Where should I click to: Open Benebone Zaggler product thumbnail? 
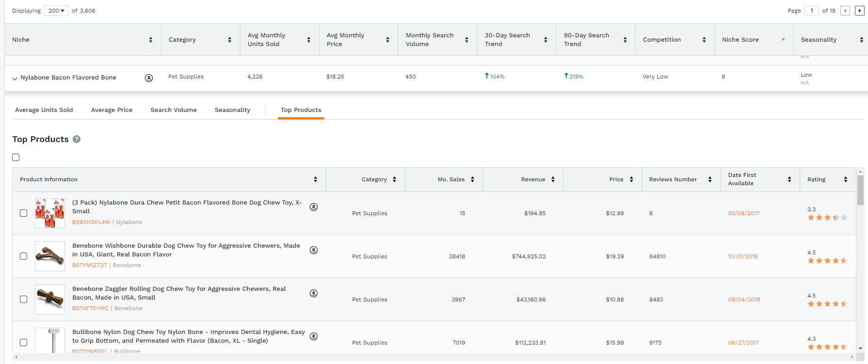50,300
